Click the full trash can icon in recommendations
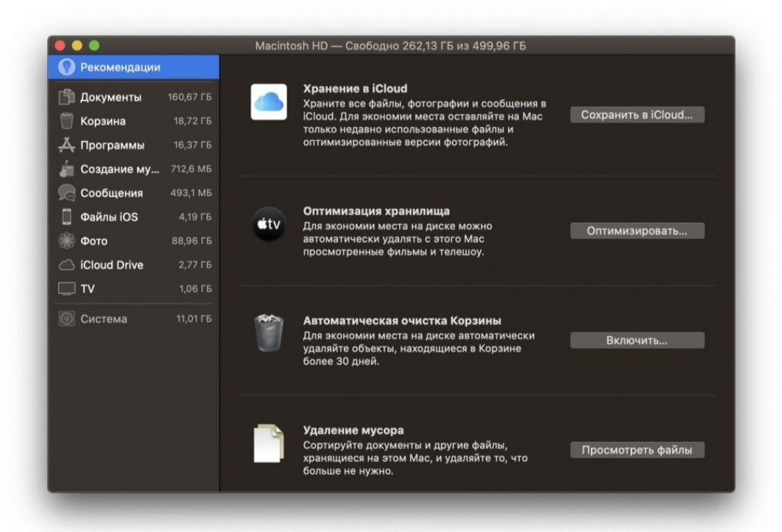The image size is (782, 532). (x=269, y=333)
